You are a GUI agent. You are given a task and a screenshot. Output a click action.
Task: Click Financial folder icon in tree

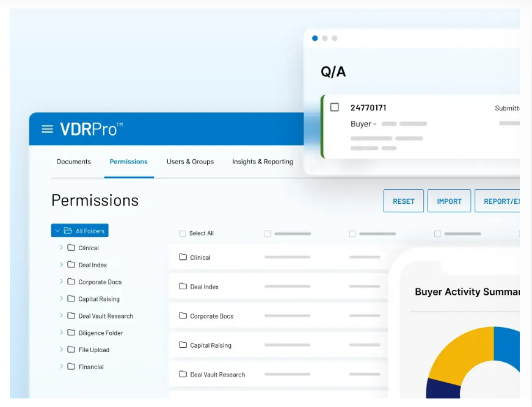pyautogui.click(x=71, y=366)
